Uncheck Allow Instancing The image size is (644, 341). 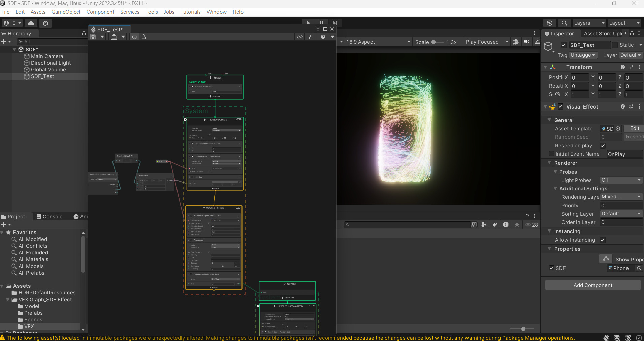[x=603, y=240]
